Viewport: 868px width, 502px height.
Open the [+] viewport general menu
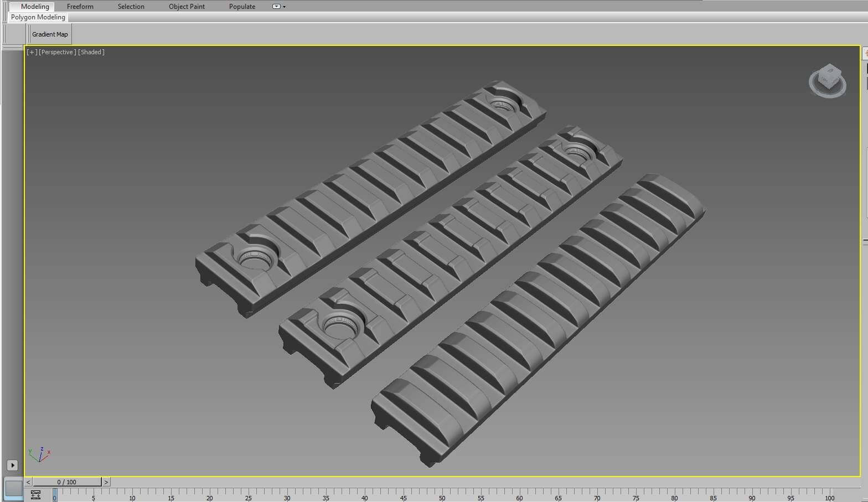tap(32, 52)
